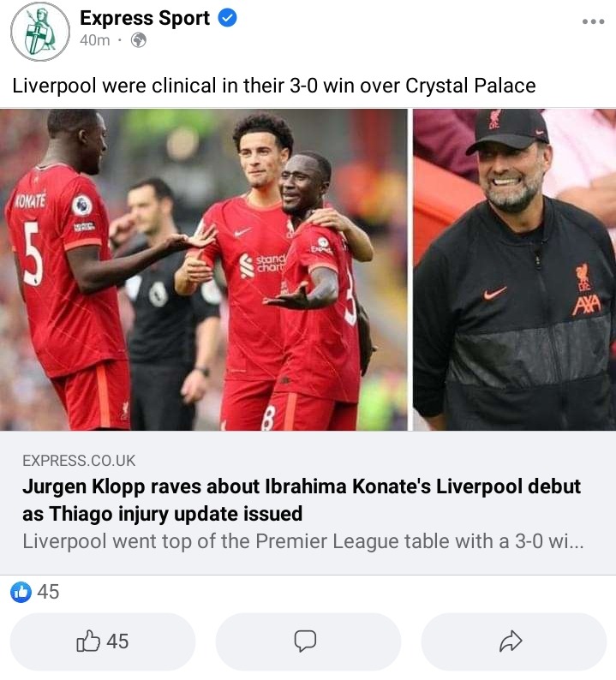Click the link preview card background
Image resolution: width=616 pixels, height=680 pixels.
308,503
